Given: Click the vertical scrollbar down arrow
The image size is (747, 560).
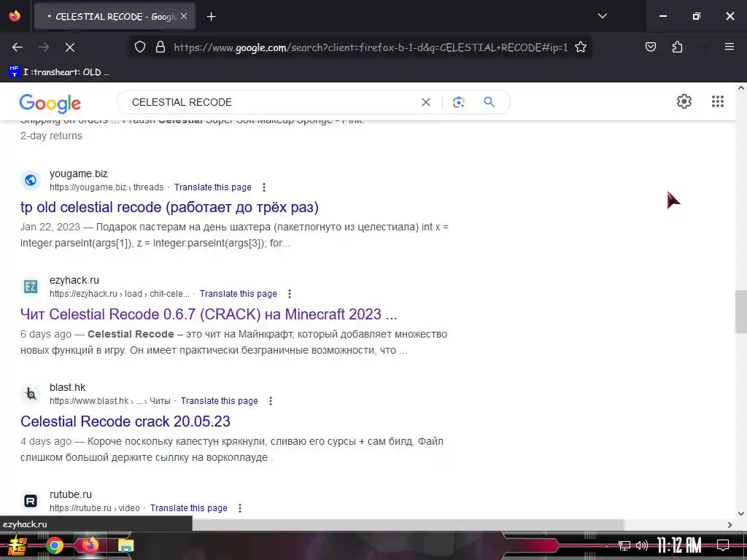Looking at the screenshot, I should (x=741, y=514).
